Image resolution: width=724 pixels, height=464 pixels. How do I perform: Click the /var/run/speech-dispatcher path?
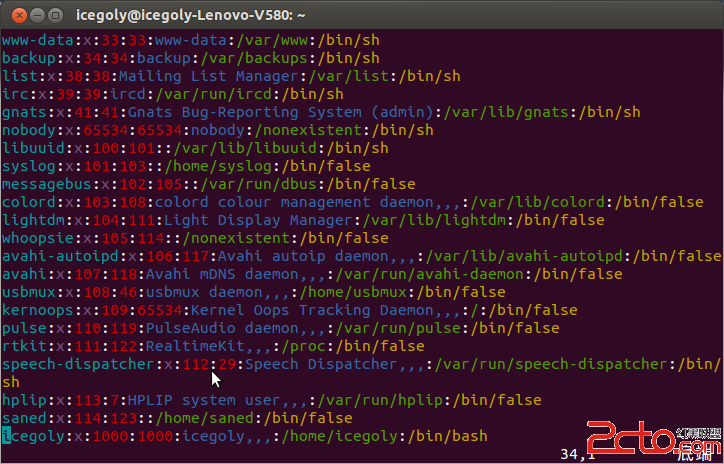click(x=551, y=364)
